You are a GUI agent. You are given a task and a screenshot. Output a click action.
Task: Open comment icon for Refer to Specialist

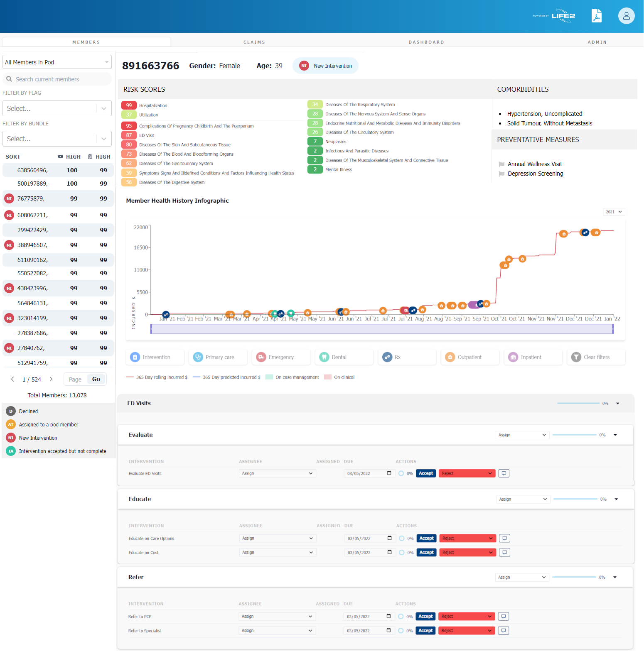[504, 630]
